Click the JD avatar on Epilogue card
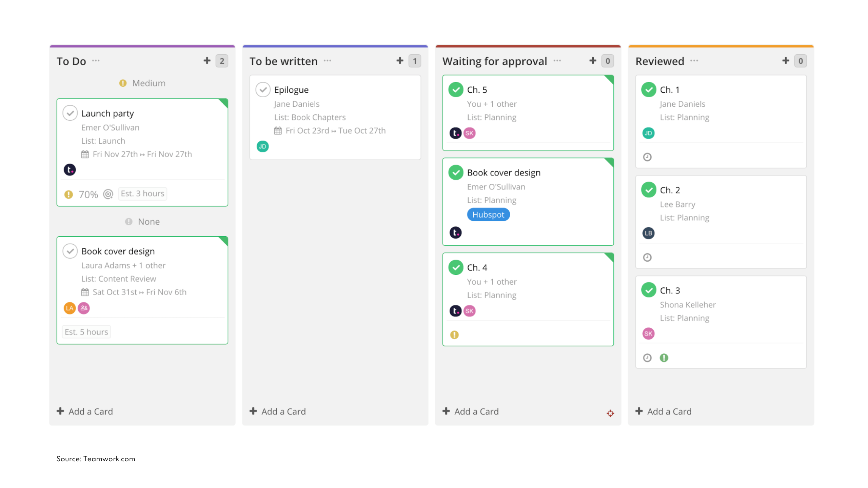 (262, 146)
